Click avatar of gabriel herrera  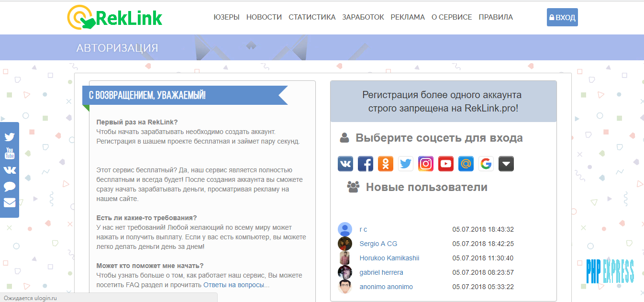345,272
